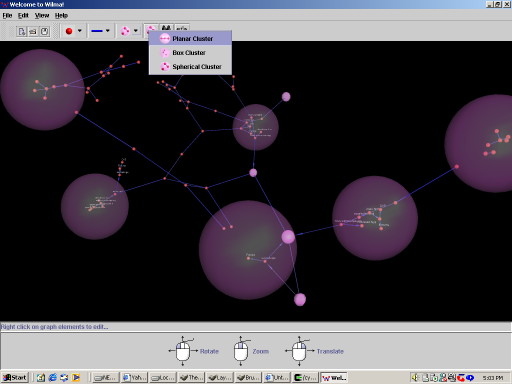Switch to the (cy... taskbar window

click(306, 377)
